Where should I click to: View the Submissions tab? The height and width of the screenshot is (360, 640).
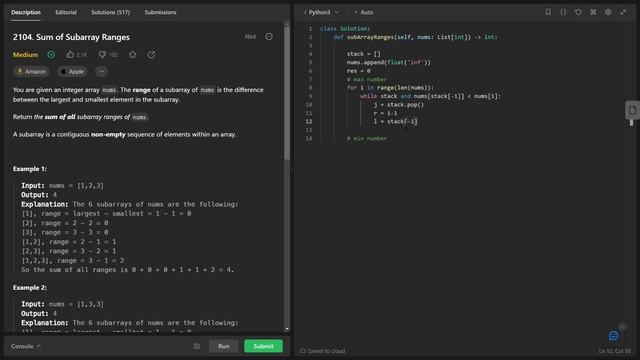(x=160, y=12)
